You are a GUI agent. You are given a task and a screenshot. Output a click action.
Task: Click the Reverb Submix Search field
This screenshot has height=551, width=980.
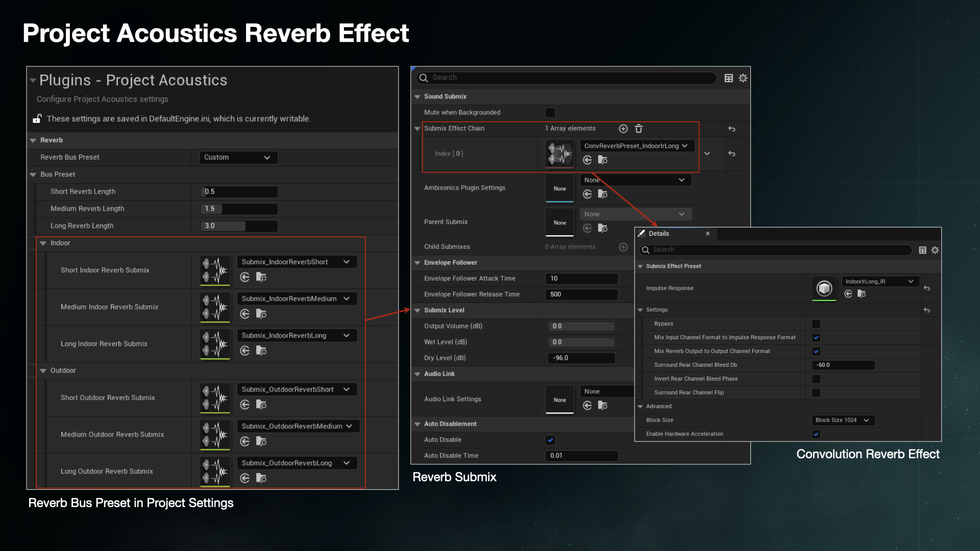click(567, 78)
